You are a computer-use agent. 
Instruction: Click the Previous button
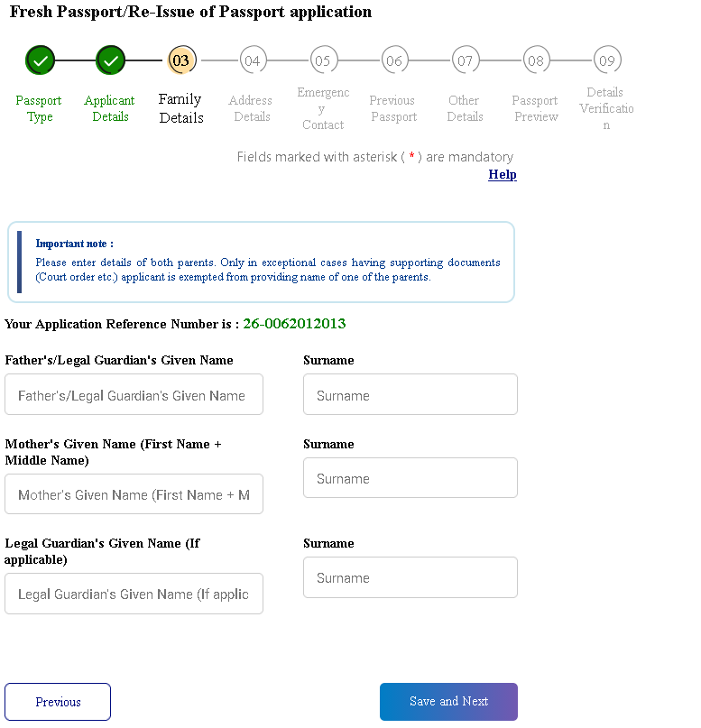(x=58, y=702)
